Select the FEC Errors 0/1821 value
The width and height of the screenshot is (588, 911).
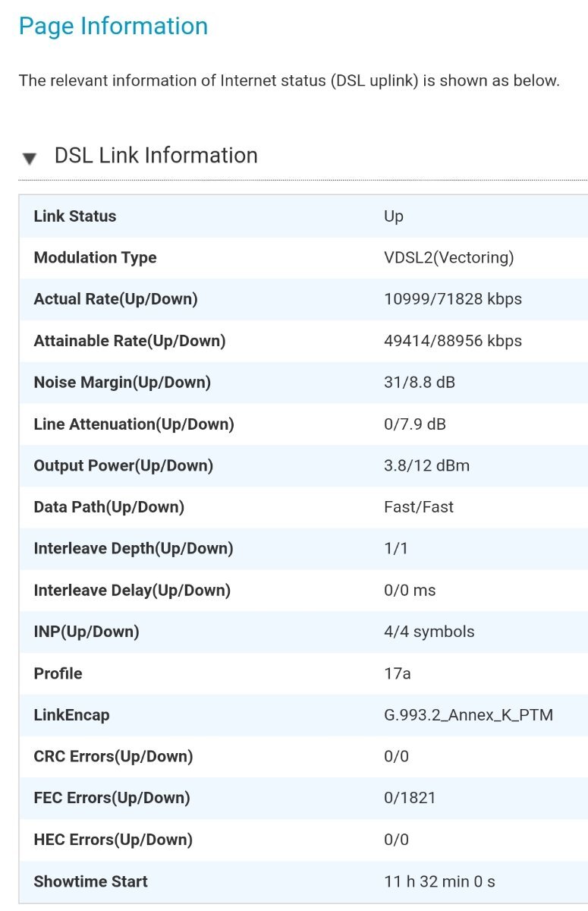point(410,799)
